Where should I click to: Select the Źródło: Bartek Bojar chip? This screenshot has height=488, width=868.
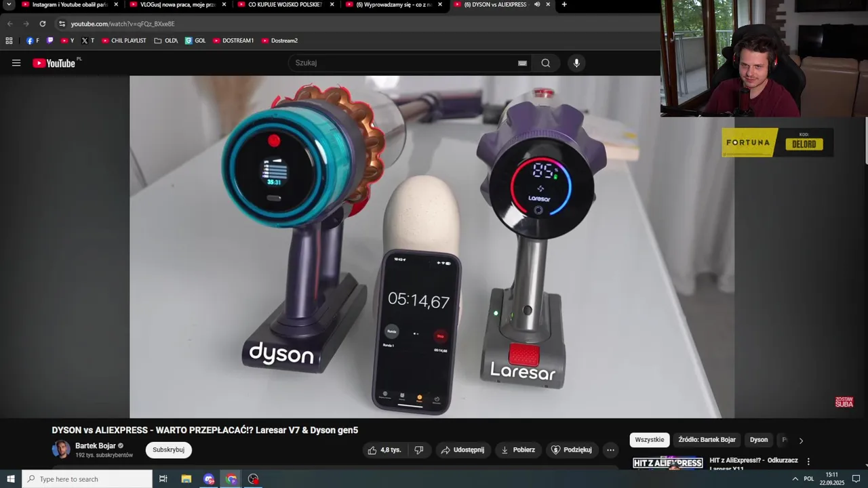point(707,440)
